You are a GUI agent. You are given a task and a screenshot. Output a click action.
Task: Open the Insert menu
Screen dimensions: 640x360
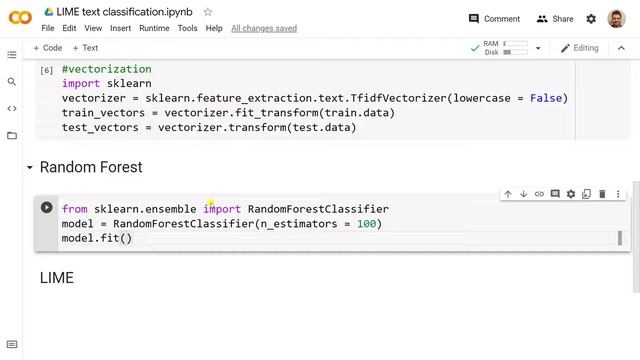pyautogui.click(x=120, y=28)
